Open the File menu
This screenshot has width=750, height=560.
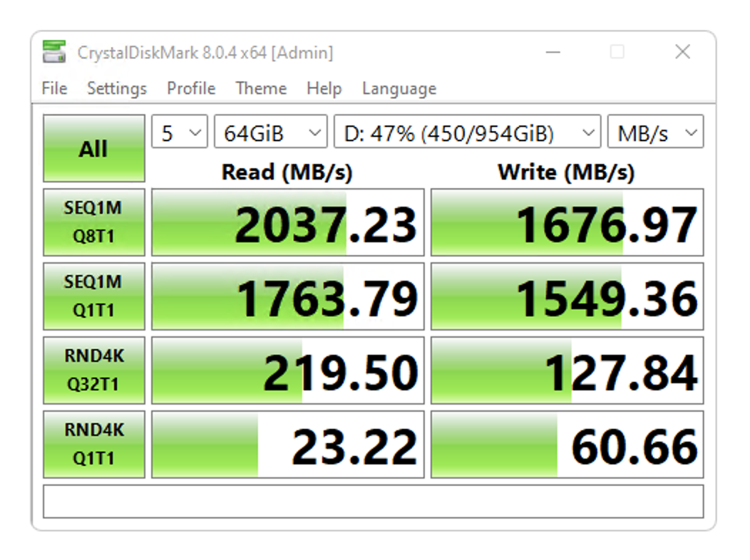coord(54,88)
